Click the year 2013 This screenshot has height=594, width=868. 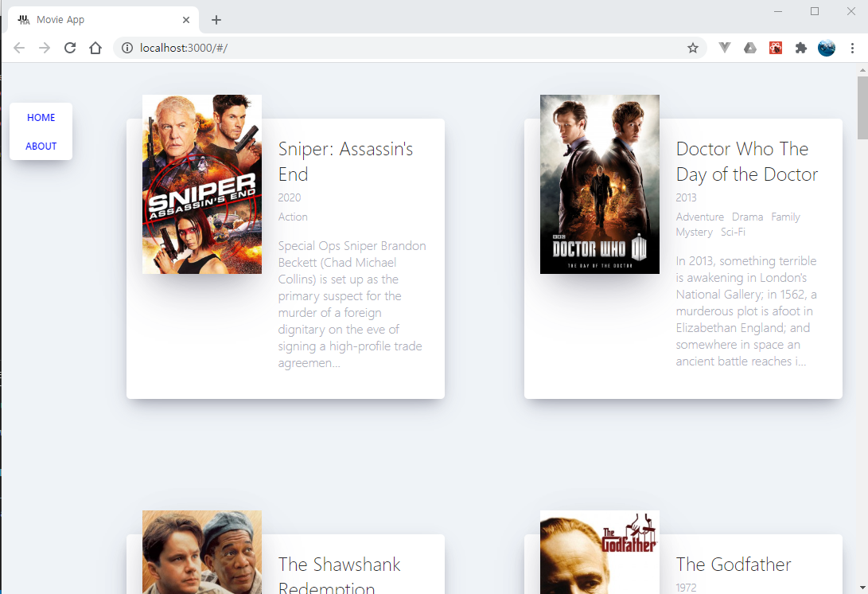coord(687,197)
